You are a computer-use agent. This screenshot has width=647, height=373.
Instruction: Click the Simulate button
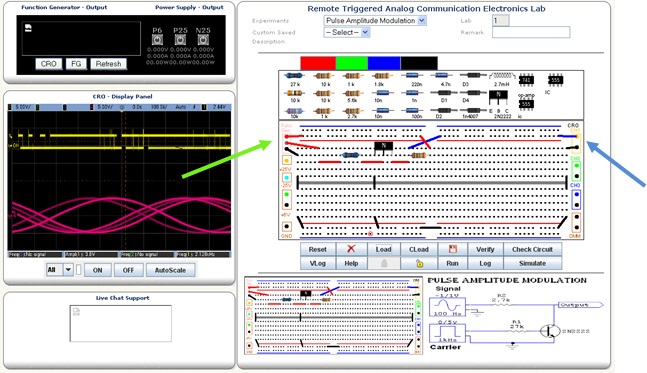point(532,263)
